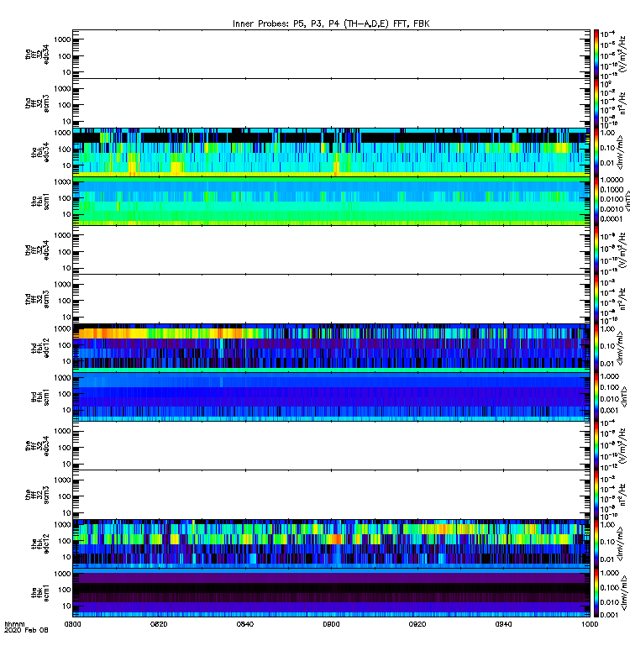Click the empty the fff 32 edc34 plot area
The height and width of the screenshot is (672, 630).
click(331, 446)
